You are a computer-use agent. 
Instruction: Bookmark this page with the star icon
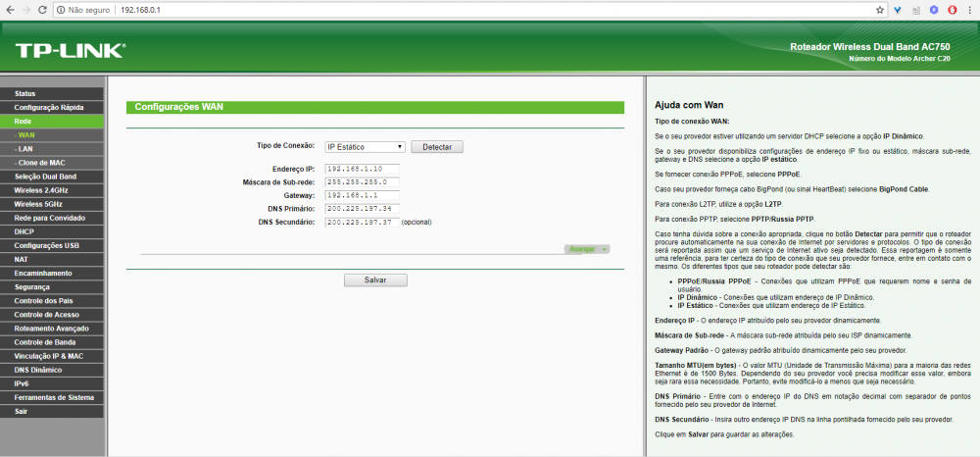coord(880,9)
